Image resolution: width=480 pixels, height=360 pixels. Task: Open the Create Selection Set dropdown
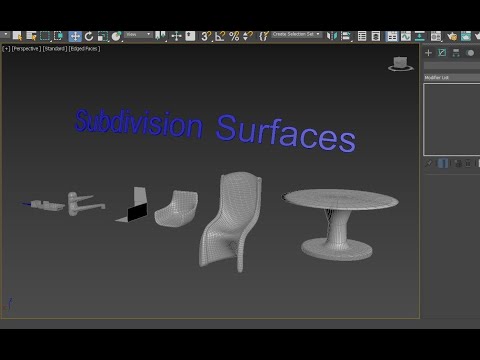(297, 34)
